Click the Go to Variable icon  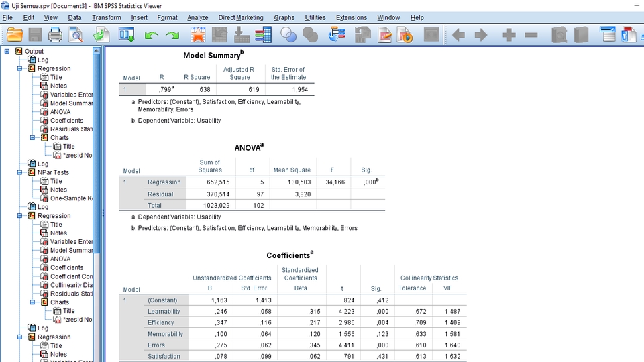[241, 35]
